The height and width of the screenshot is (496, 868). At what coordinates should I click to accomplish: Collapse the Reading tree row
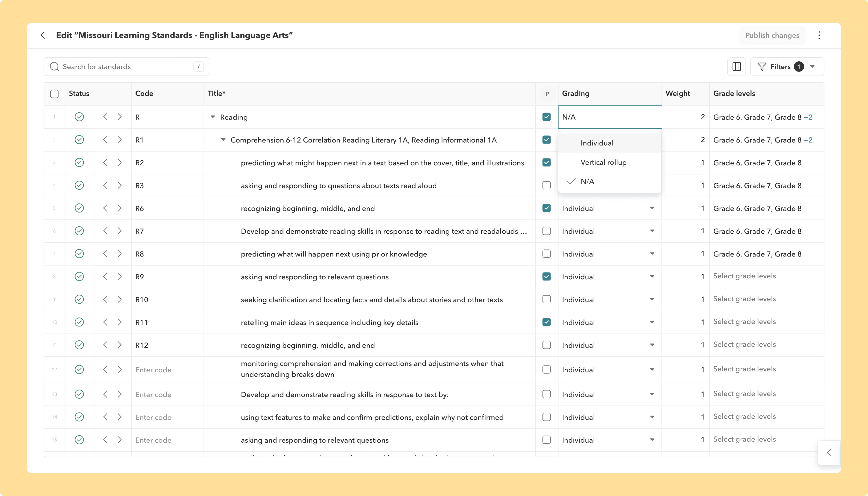pyautogui.click(x=213, y=117)
